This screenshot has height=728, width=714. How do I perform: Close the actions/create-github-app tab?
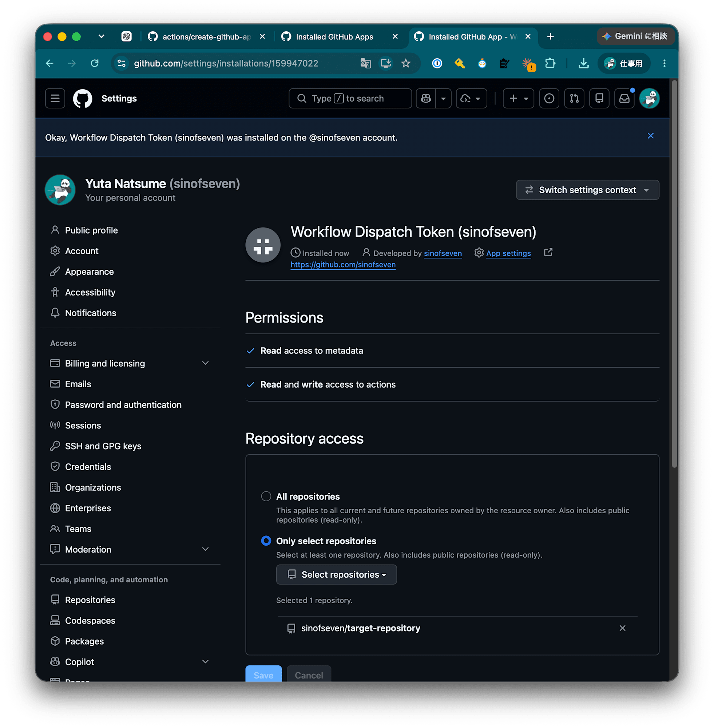point(262,36)
